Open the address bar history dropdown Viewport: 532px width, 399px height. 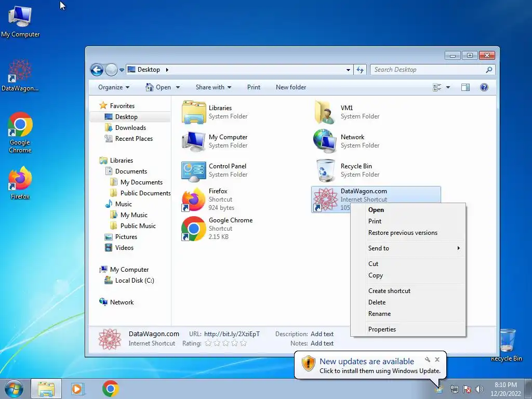[348, 70]
